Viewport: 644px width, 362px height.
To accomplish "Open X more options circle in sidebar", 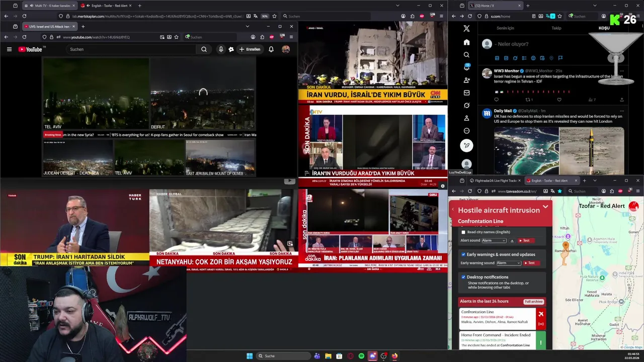I will [x=466, y=131].
